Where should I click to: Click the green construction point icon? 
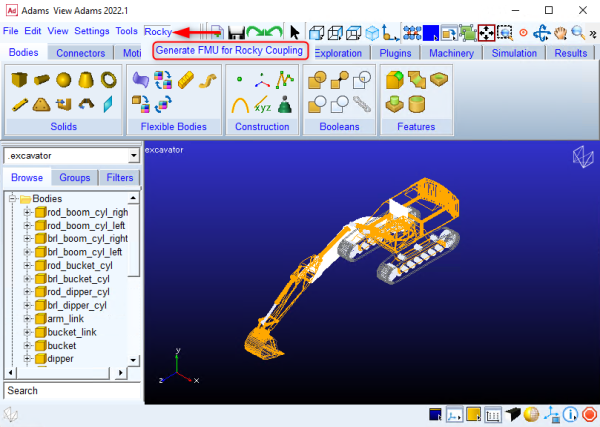tap(240, 79)
